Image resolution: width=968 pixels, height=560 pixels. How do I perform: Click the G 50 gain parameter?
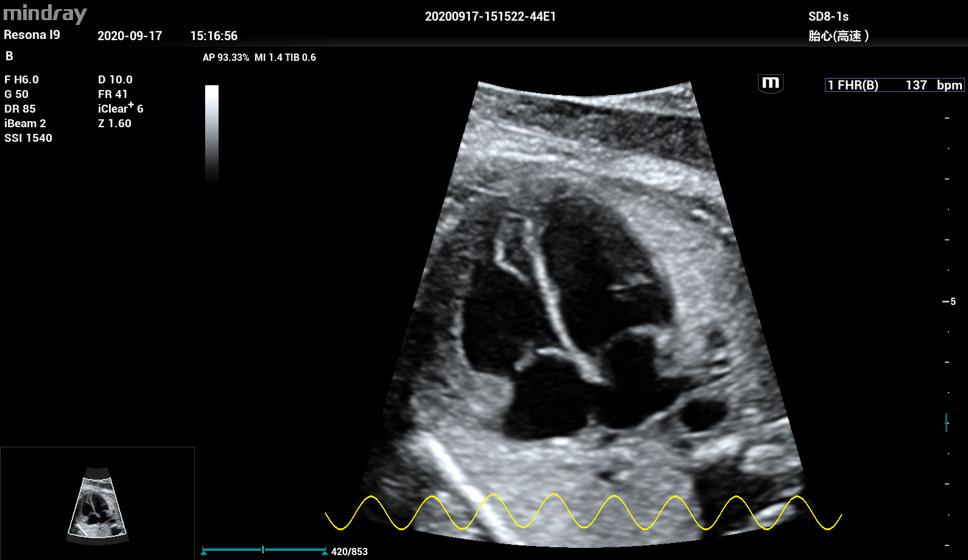pyautogui.click(x=16, y=94)
